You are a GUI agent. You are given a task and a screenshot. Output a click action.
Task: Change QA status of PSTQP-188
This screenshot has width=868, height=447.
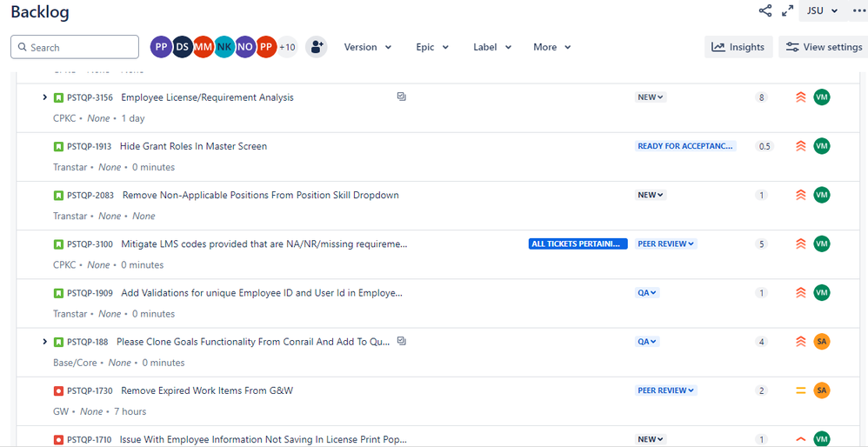click(647, 341)
